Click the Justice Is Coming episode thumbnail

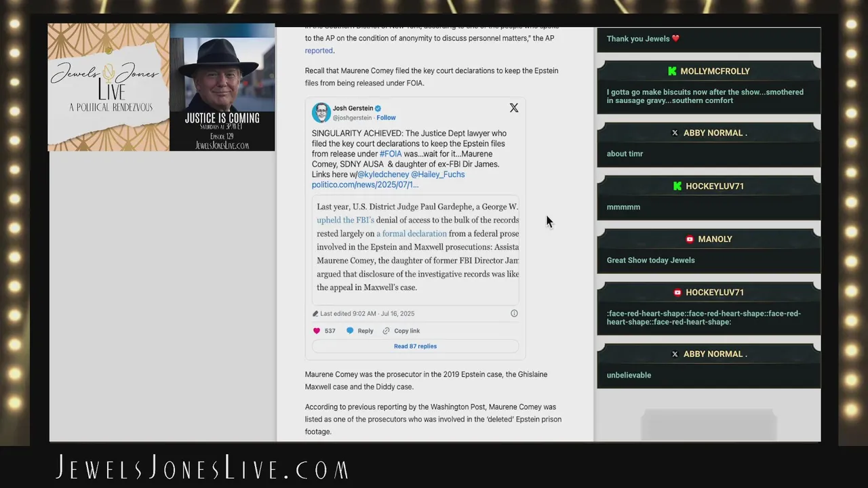[x=222, y=87]
